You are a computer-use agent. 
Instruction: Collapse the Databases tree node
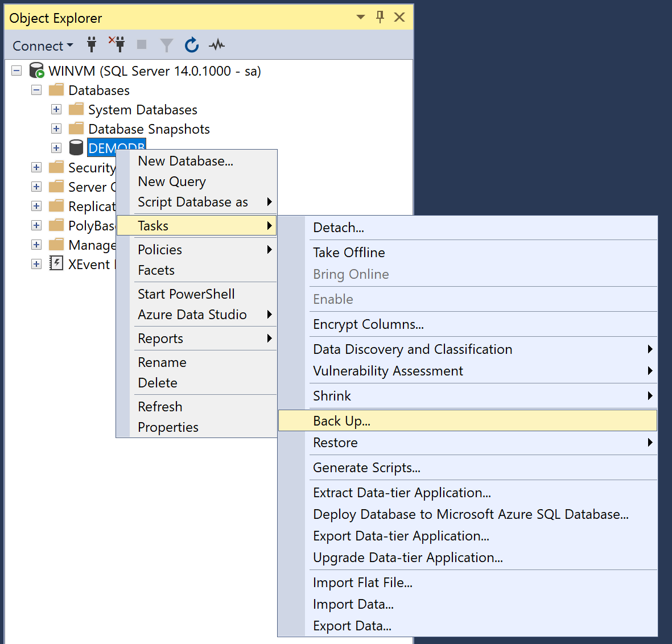(x=36, y=90)
